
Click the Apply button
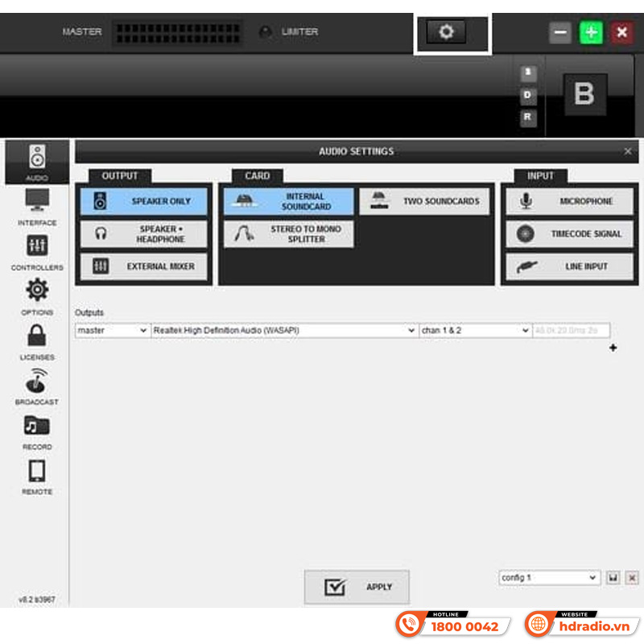click(357, 586)
